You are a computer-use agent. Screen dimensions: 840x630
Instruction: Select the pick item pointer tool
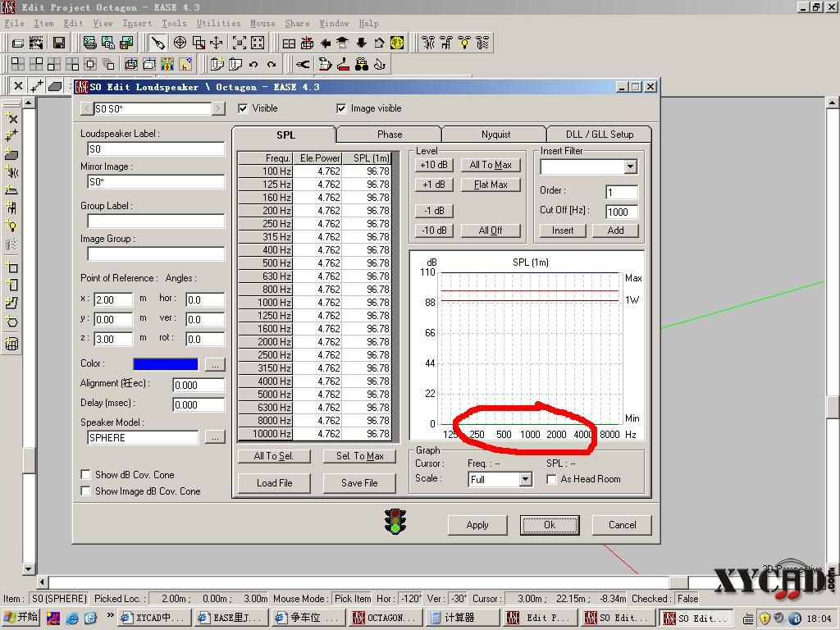coord(157,43)
